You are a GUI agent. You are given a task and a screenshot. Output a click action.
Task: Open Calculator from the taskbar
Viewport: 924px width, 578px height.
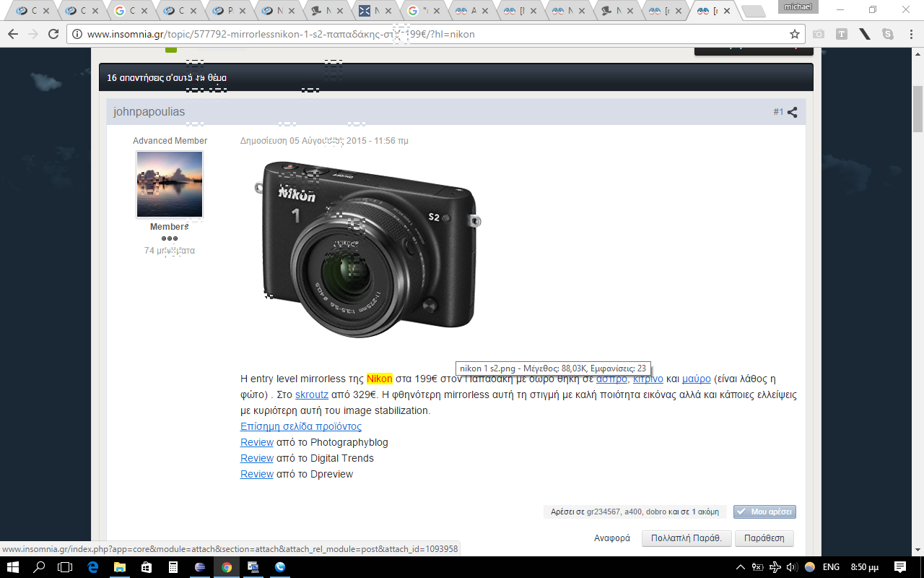(x=173, y=567)
